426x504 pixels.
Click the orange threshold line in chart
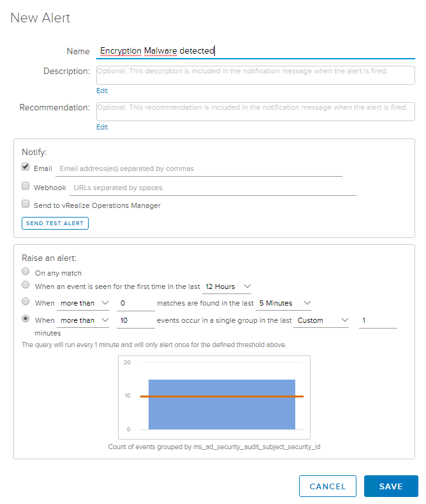tap(221, 396)
